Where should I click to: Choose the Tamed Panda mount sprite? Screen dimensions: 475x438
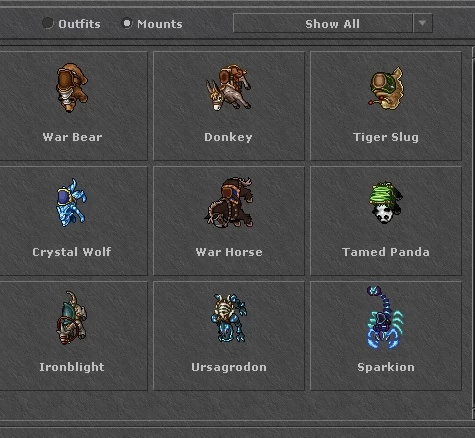coord(386,203)
